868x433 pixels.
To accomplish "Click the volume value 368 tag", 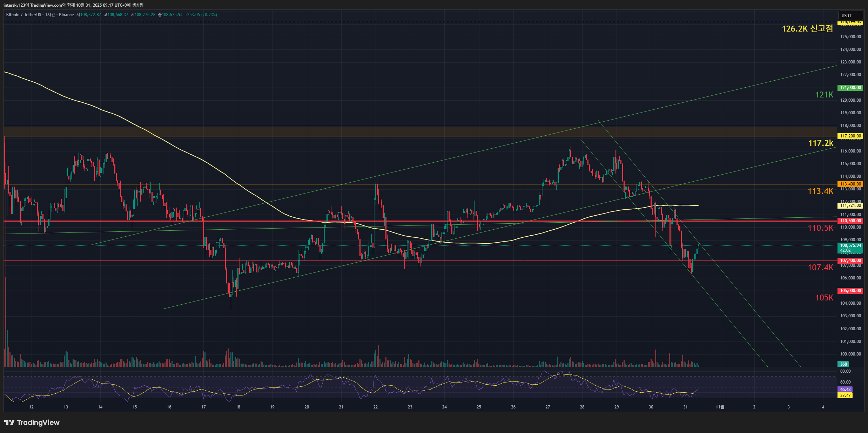I will click(x=843, y=364).
